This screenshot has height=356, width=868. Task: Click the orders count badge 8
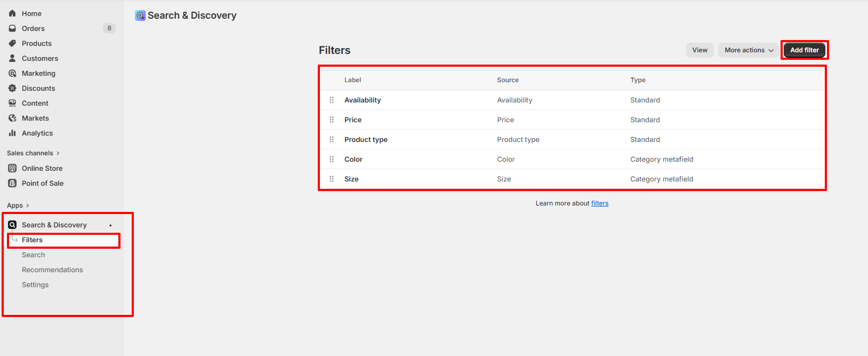(x=109, y=28)
